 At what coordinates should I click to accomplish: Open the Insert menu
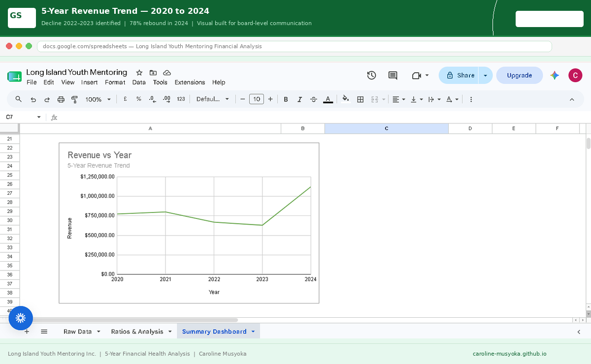(90, 82)
